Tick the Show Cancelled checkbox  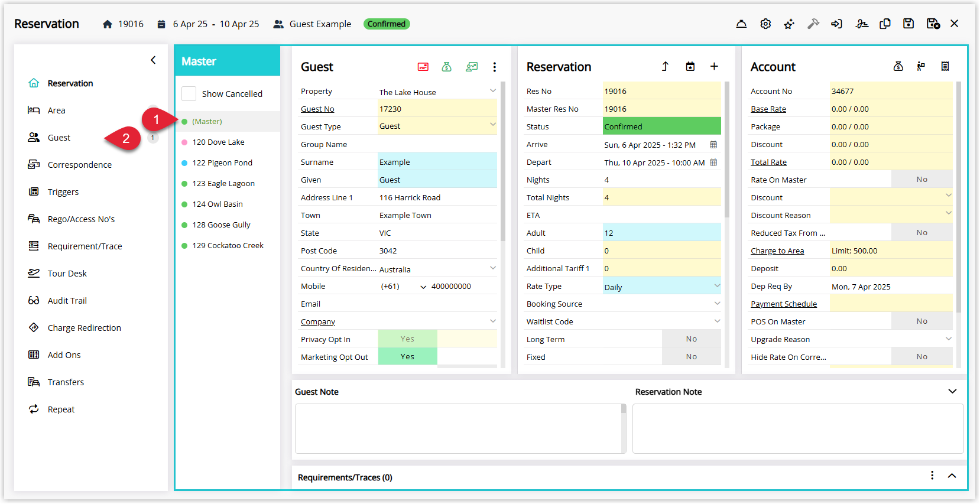(189, 93)
